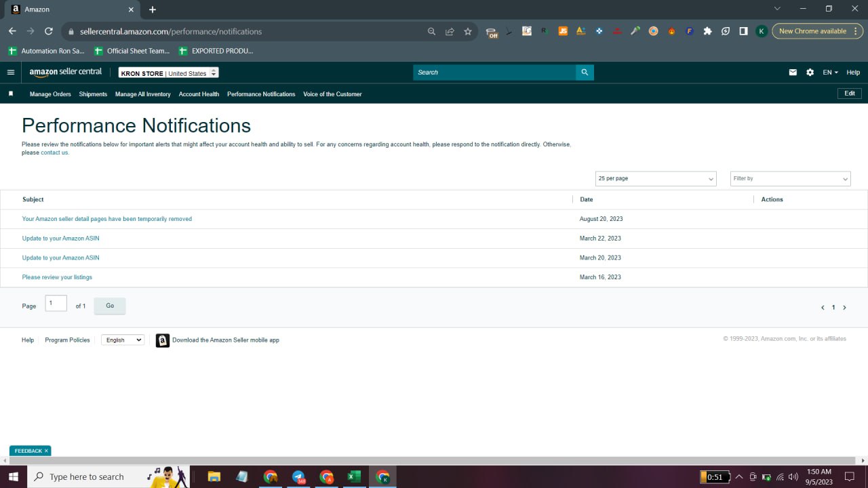The image size is (868, 488).
Task: Click the Amazon Seller app icon in footer
Action: pos(163,340)
